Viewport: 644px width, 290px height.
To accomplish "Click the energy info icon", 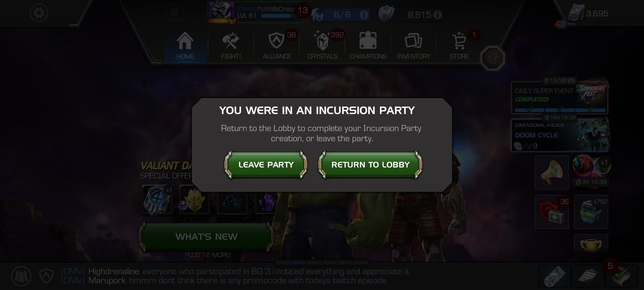I will 364,15.
